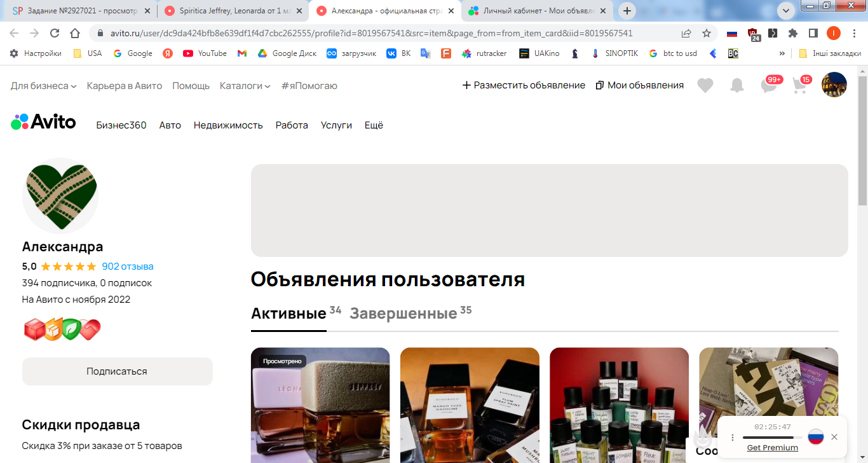The image size is (868, 463).
Task: Open ВК bookmark
Action: click(x=398, y=53)
